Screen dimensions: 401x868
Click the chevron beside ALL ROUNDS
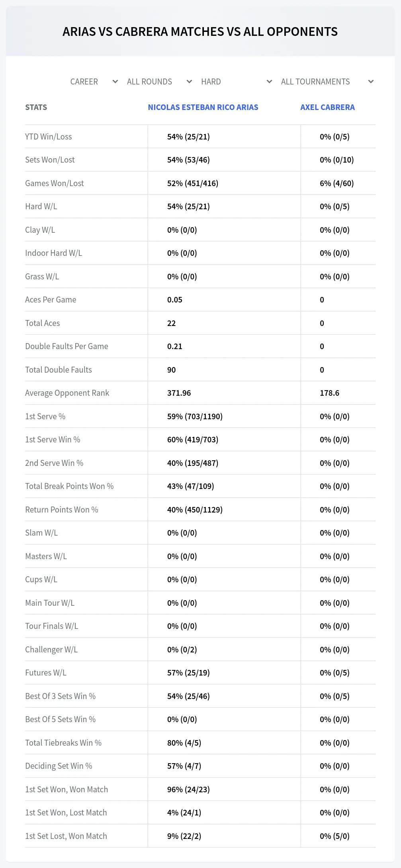[189, 82]
